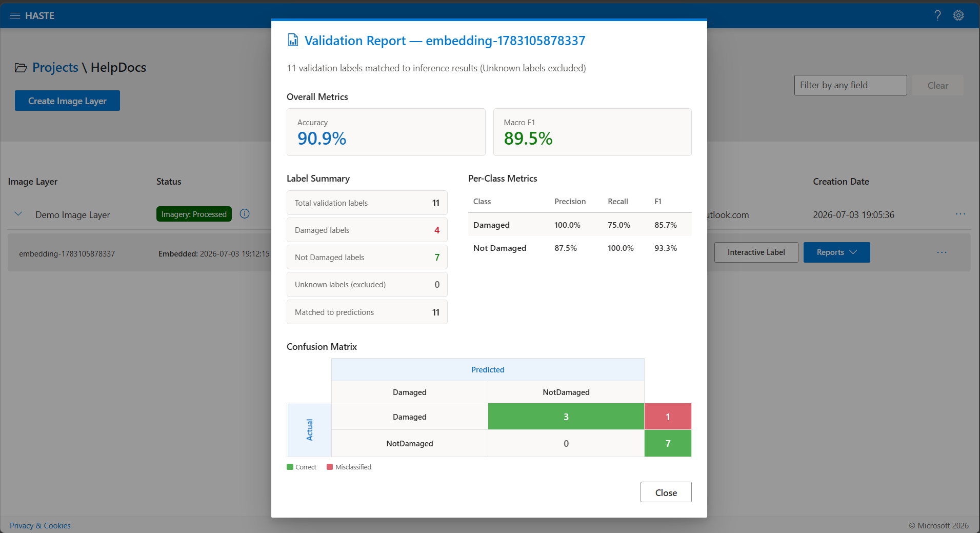Image resolution: width=980 pixels, height=533 pixels.
Task: Click the Unknown labels (excluded) row
Action: [x=367, y=284]
